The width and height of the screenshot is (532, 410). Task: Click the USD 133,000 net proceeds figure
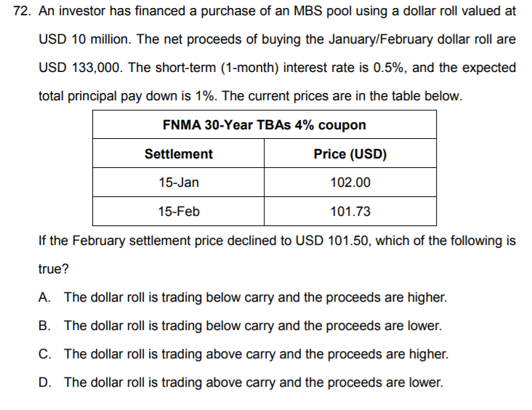[81, 68]
